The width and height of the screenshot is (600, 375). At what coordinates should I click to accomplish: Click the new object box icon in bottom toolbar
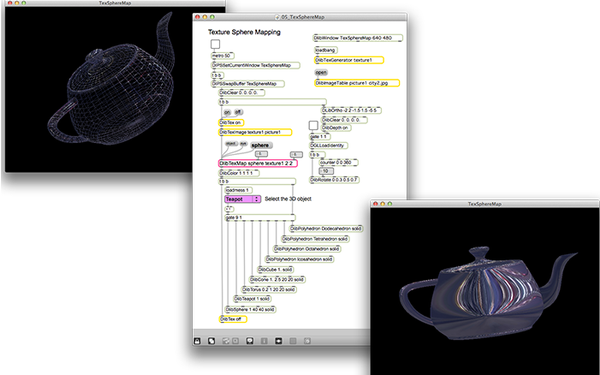(x=236, y=341)
